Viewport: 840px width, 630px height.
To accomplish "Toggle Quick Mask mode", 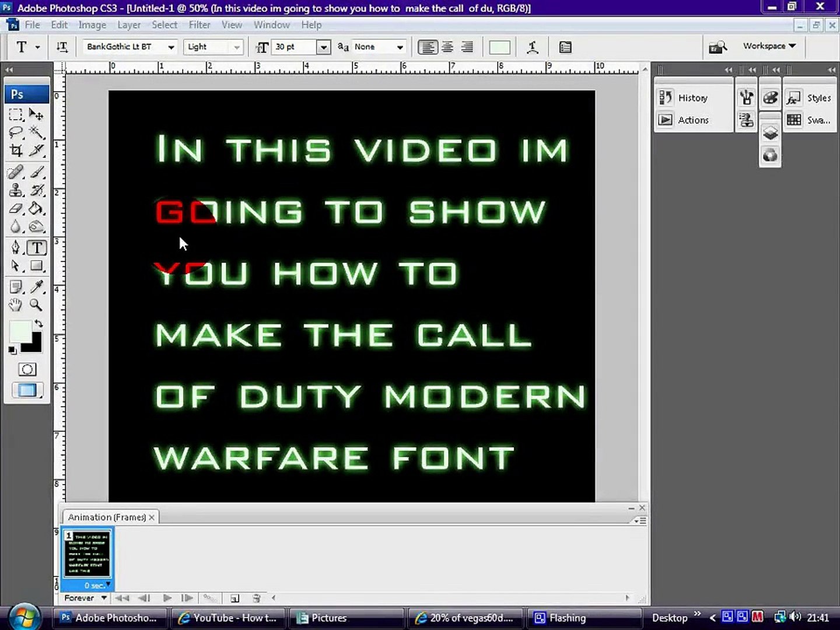I will click(x=27, y=369).
